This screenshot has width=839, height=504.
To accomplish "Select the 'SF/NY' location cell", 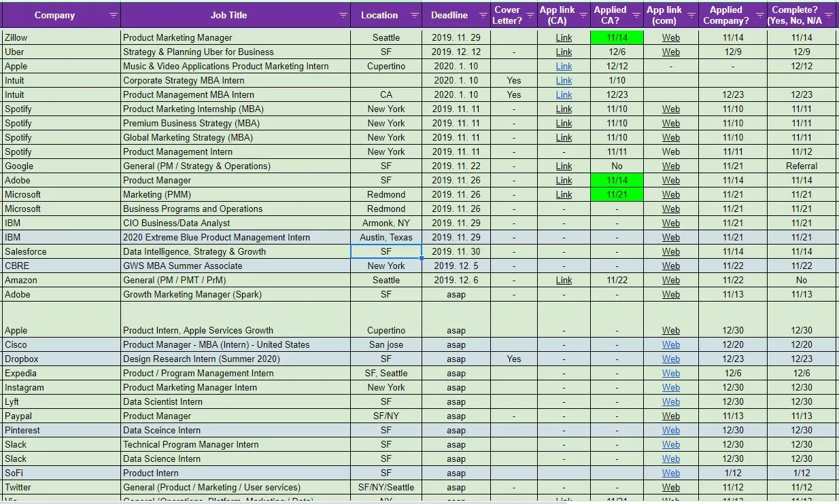I will point(386,416).
